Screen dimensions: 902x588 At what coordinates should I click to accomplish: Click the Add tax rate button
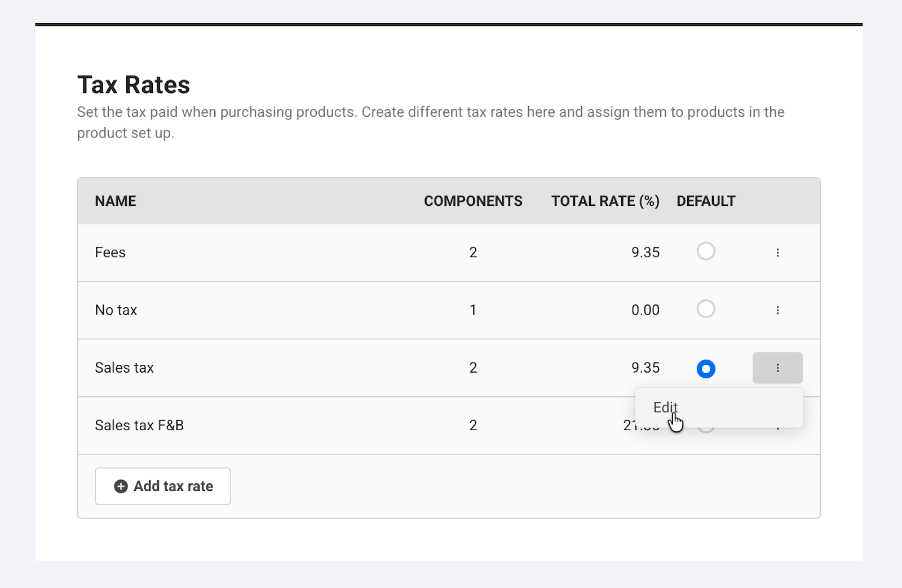163,486
